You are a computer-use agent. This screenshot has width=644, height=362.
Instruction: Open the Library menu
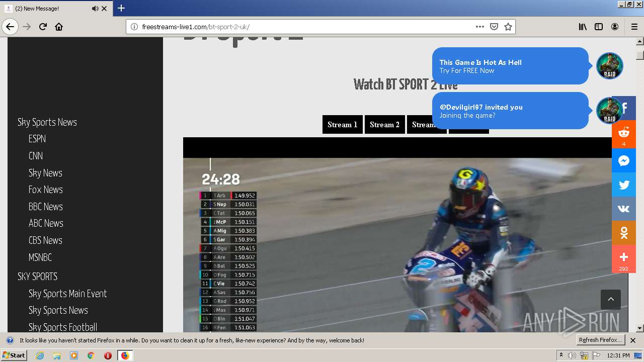click(583, 27)
